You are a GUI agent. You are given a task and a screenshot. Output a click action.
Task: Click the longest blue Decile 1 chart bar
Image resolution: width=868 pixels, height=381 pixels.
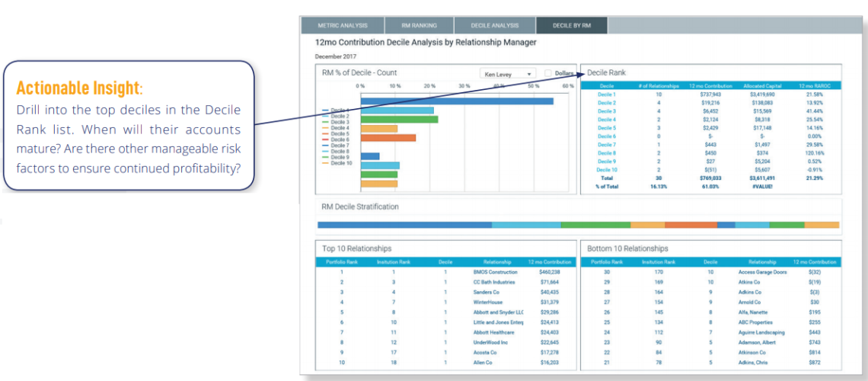point(457,101)
